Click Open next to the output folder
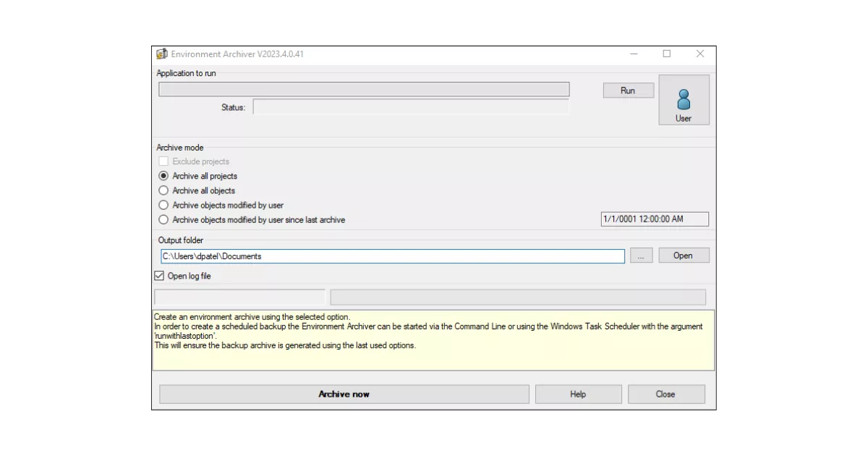This screenshot has width=868, height=456. 683,255
